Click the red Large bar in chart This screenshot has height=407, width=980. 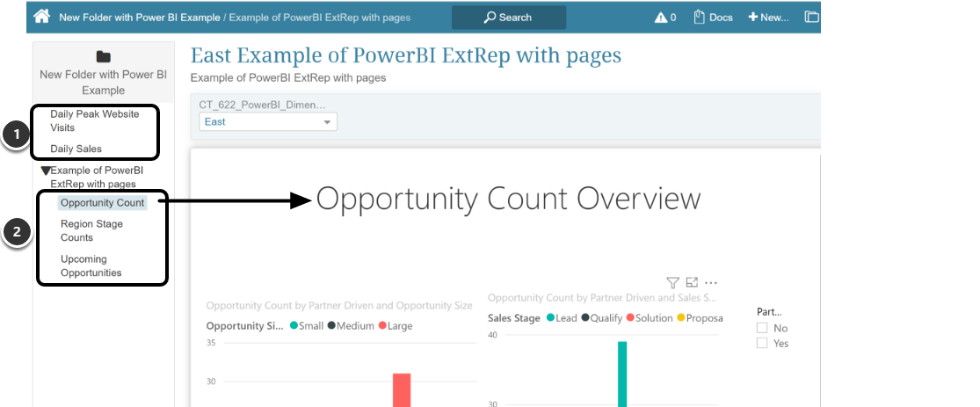402,389
